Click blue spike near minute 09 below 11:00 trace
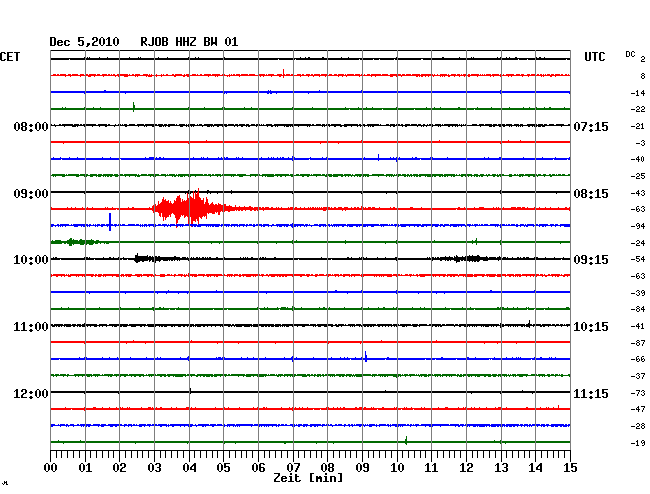Image resolution: width=650 pixels, height=494 pixels. 366,356
